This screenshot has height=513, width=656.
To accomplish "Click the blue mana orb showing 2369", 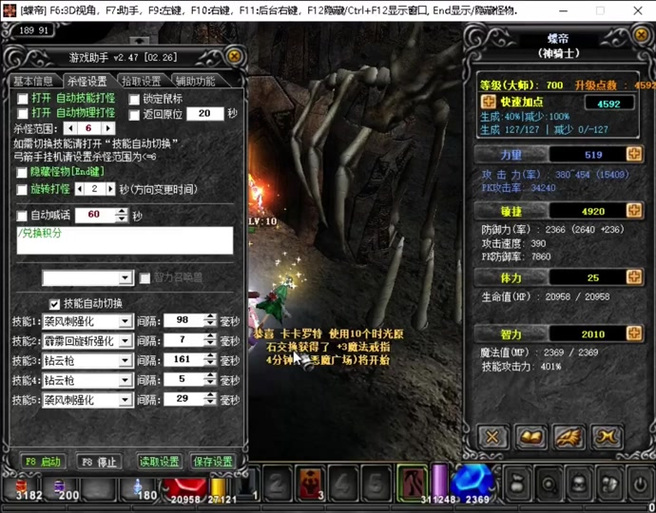I will click(x=474, y=485).
